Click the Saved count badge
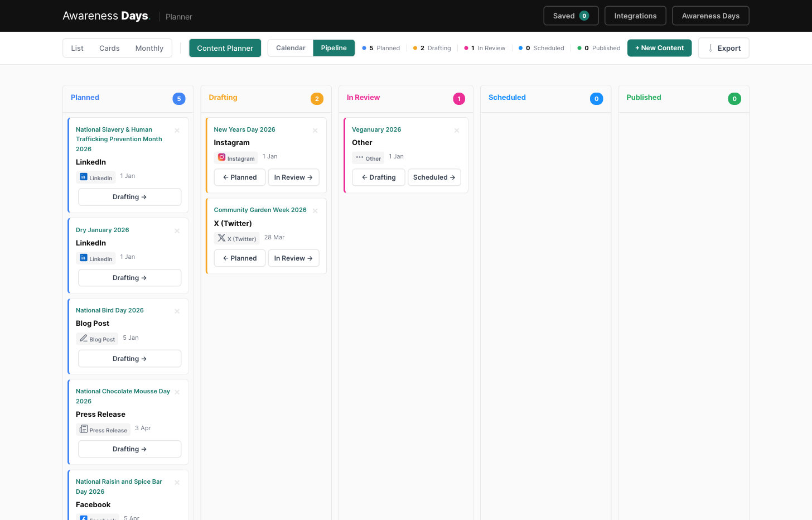Image resolution: width=812 pixels, height=520 pixels. point(584,16)
